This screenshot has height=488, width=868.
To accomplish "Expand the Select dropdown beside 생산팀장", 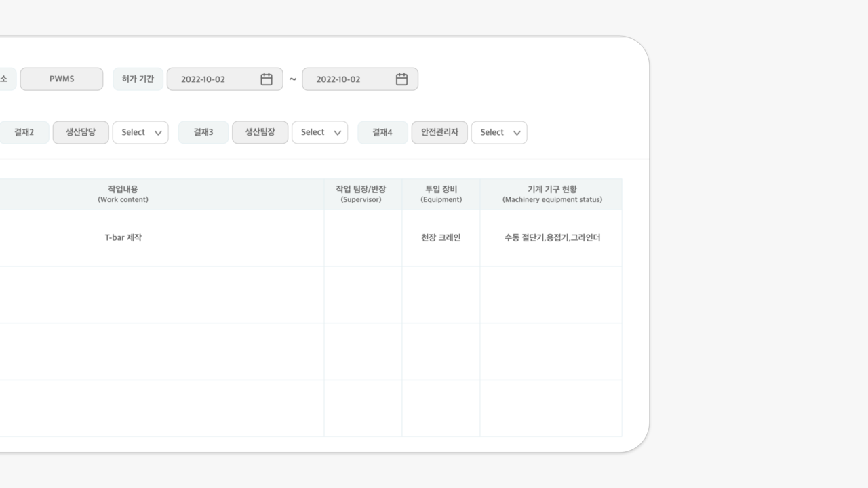I will click(319, 133).
